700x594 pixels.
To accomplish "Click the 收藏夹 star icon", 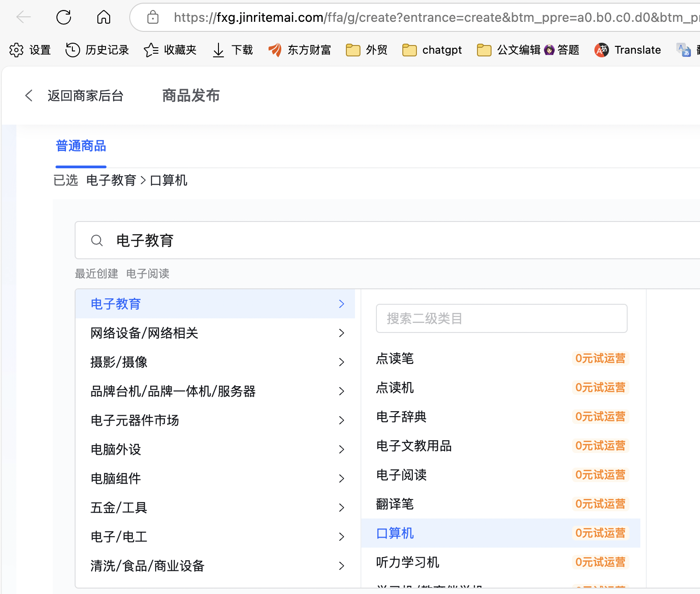I will pyautogui.click(x=151, y=50).
